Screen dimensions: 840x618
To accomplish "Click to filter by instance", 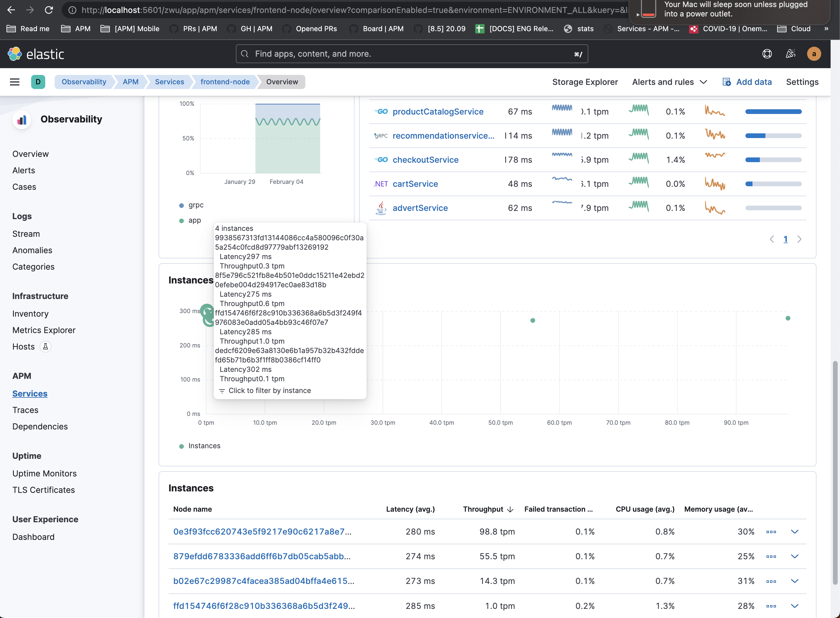I will [270, 391].
